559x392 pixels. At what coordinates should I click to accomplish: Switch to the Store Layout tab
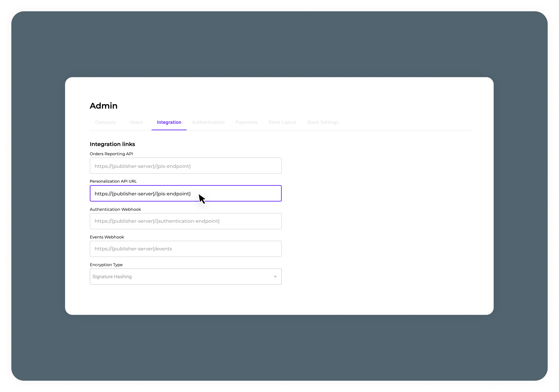(x=282, y=122)
